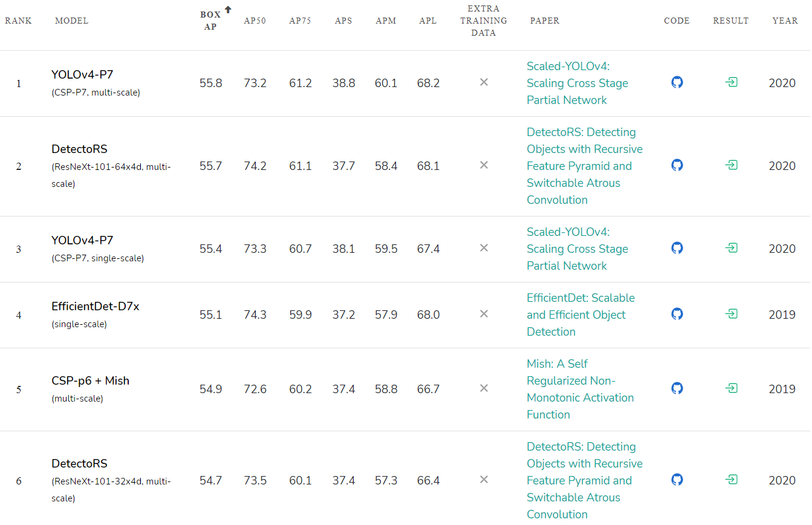Screen dimensions: 812x525
Task: Sort table by AP50 column header
Action: pos(255,21)
